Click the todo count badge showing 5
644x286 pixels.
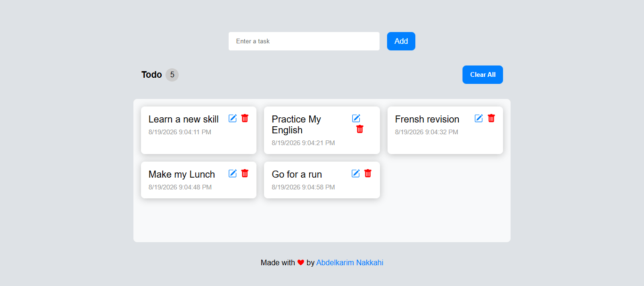click(x=172, y=74)
